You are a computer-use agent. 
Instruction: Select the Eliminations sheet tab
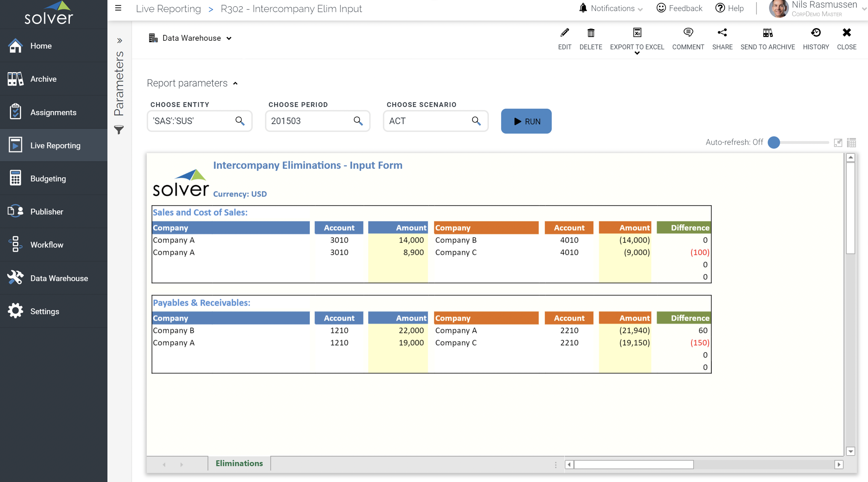tap(239, 463)
